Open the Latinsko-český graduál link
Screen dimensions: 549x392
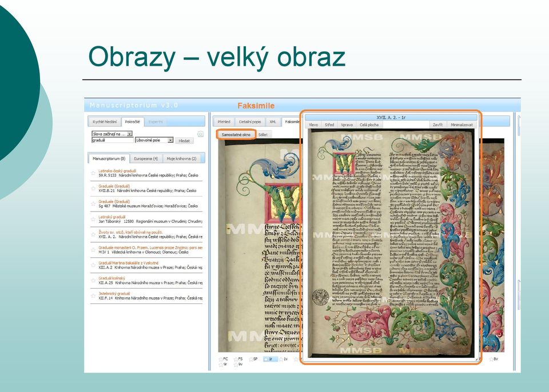[117, 171]
